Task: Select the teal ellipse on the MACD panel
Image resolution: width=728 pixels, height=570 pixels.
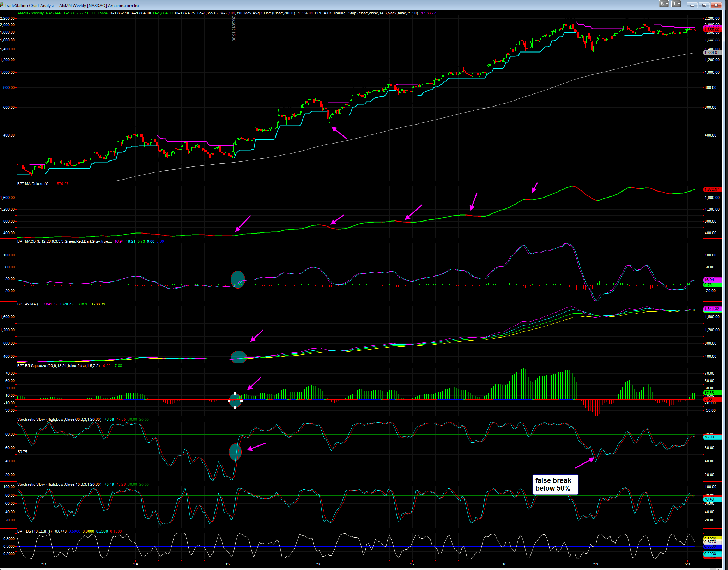Action: click(x=238, y=279)
